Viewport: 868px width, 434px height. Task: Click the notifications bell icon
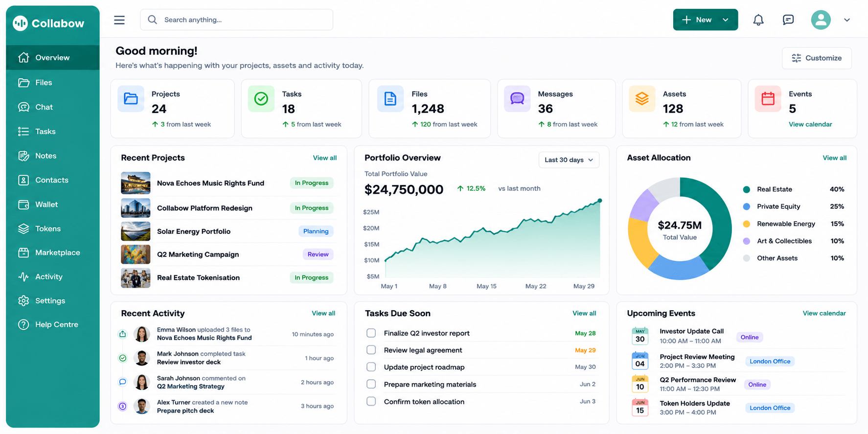[758, 20]
